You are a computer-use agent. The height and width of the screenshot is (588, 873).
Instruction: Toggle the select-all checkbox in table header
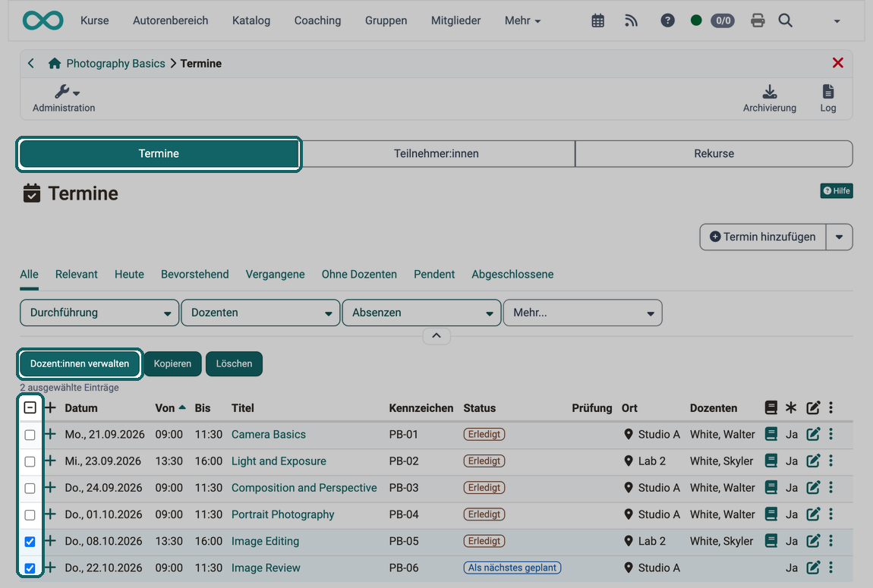tap(30, 407)
